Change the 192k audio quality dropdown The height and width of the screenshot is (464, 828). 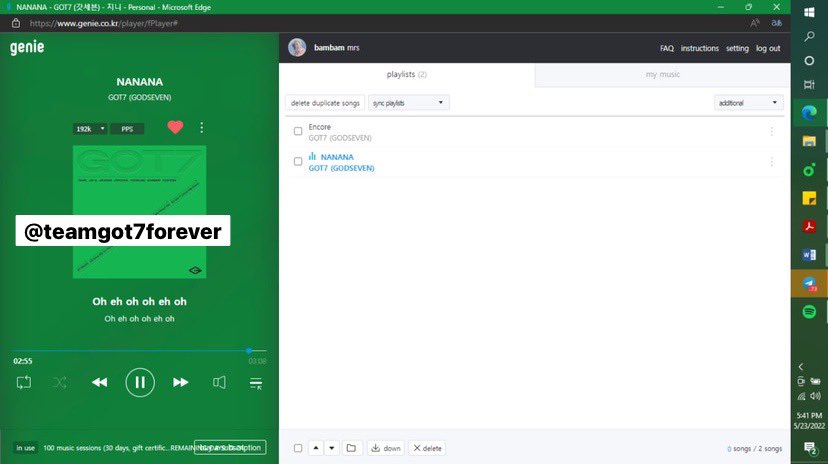(x=90, y=129)
